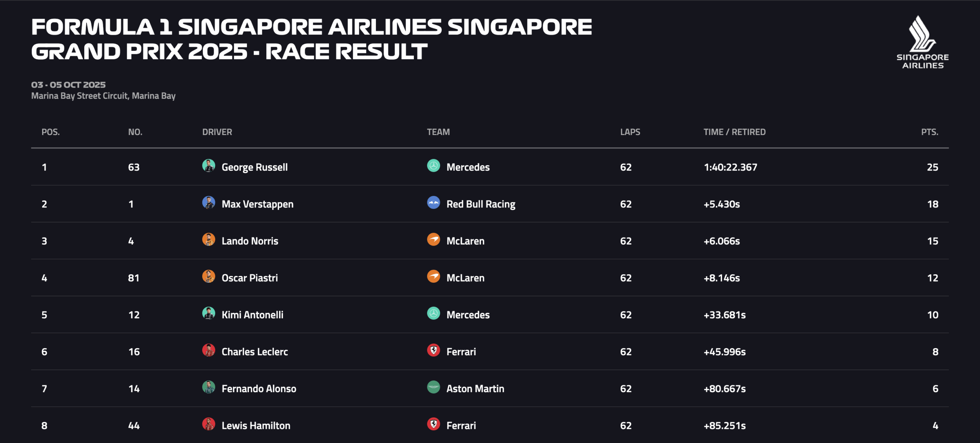Click the Marina Bay Street Circuit text

coord(103,96)
